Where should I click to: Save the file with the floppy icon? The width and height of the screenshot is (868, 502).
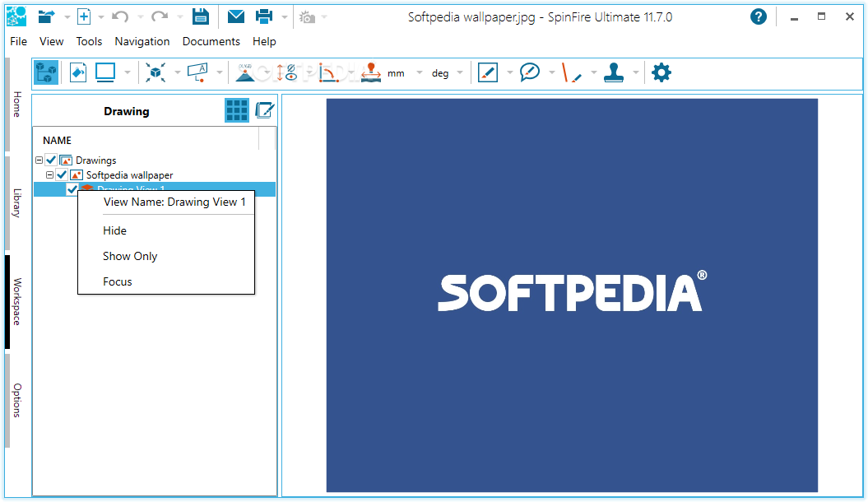coord(201,16)
